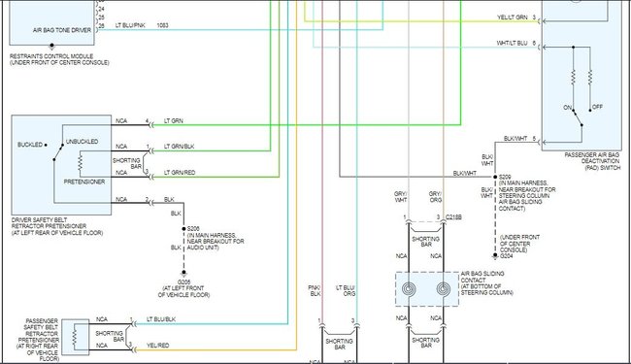Click connector label C218B
631x364 pixels.
coord(453,217)
